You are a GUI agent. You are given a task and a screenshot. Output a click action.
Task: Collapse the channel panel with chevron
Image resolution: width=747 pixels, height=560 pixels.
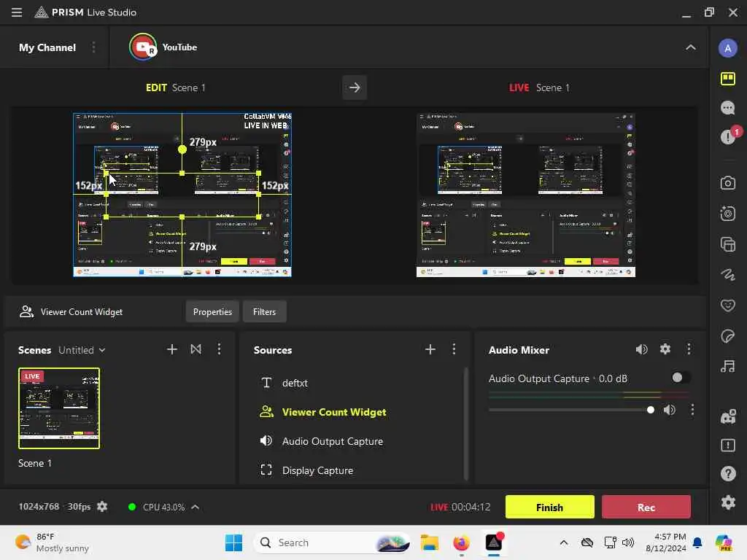[x=690, y=47]
